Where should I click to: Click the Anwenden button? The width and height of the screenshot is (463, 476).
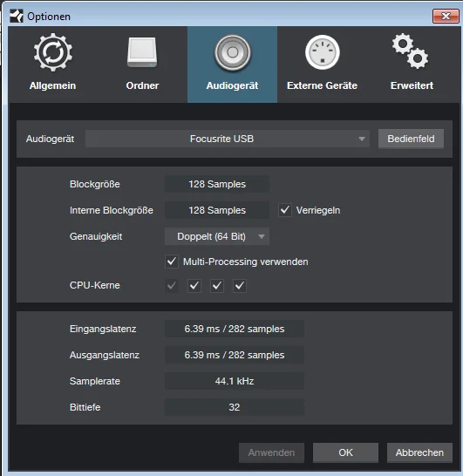271,452
